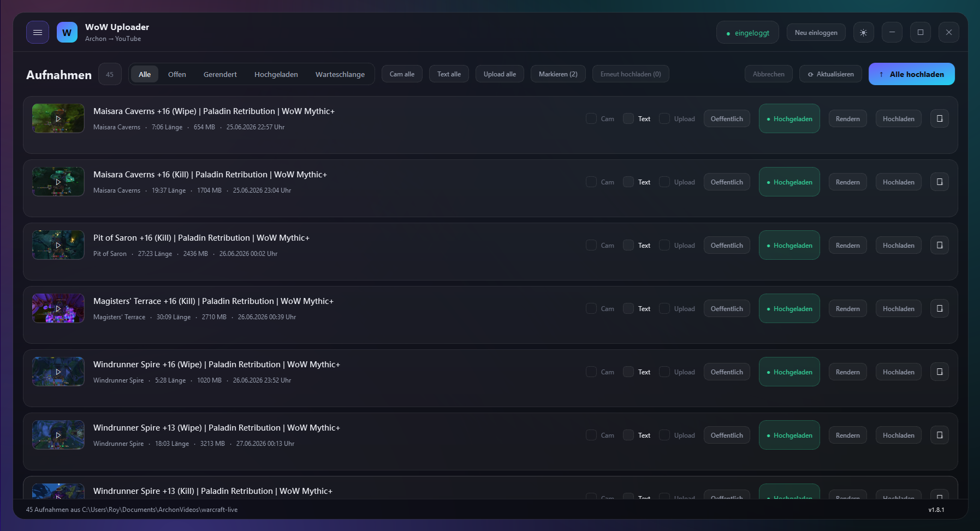Click Hochladen for Windrunner Spire +16 Wipe
The image size is (980, 531).
(899, 372)
